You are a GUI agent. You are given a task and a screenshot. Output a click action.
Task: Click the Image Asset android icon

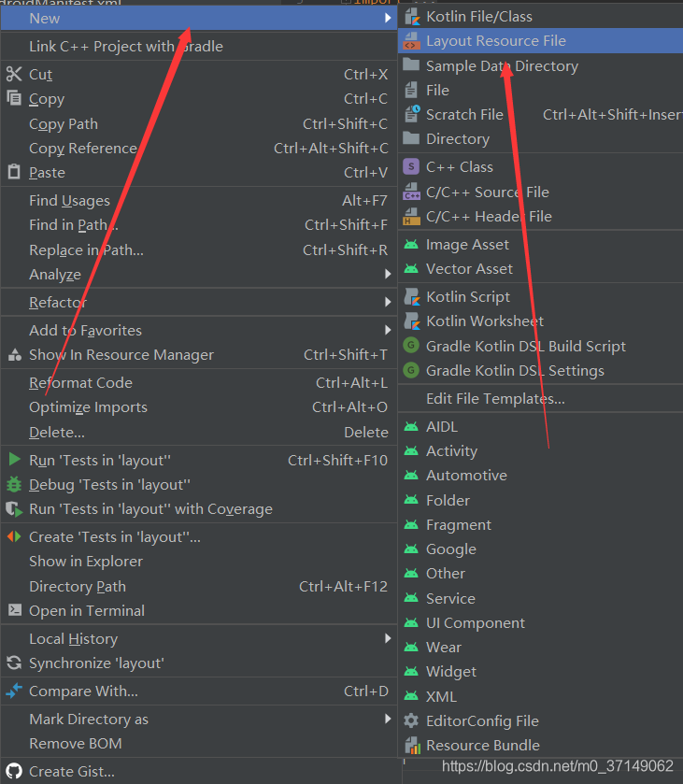coord(411,245)
